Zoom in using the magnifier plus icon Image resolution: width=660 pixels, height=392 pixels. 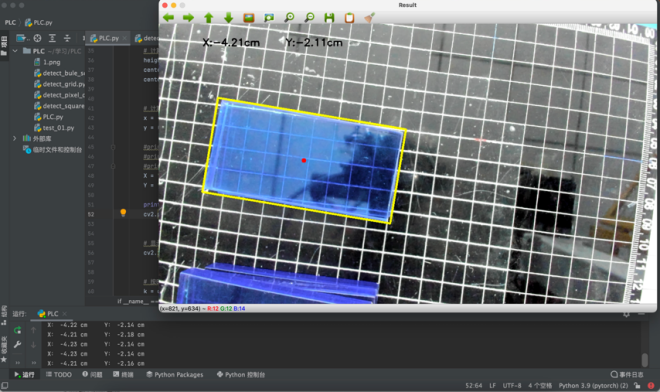point(289,17)
